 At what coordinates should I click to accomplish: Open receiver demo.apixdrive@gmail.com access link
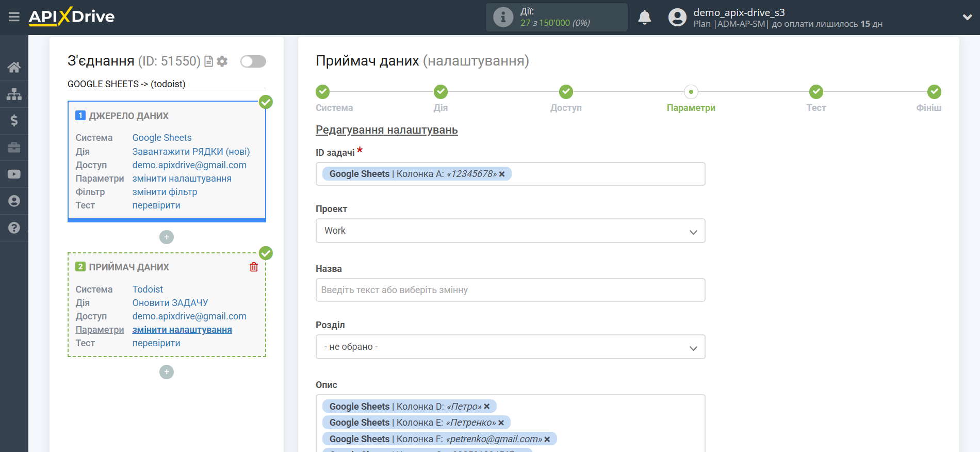(x=189, y=316)
